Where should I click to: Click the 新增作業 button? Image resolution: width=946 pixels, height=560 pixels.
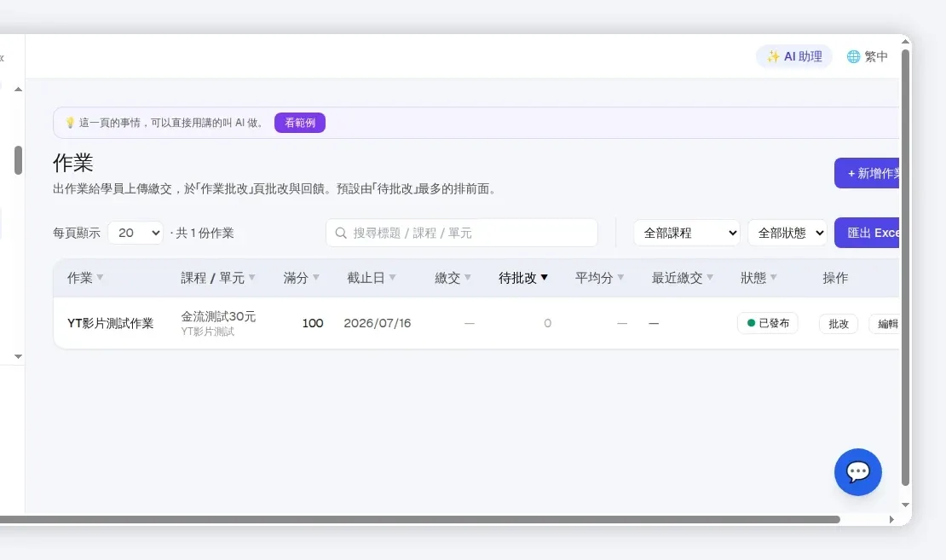[867, 173]
